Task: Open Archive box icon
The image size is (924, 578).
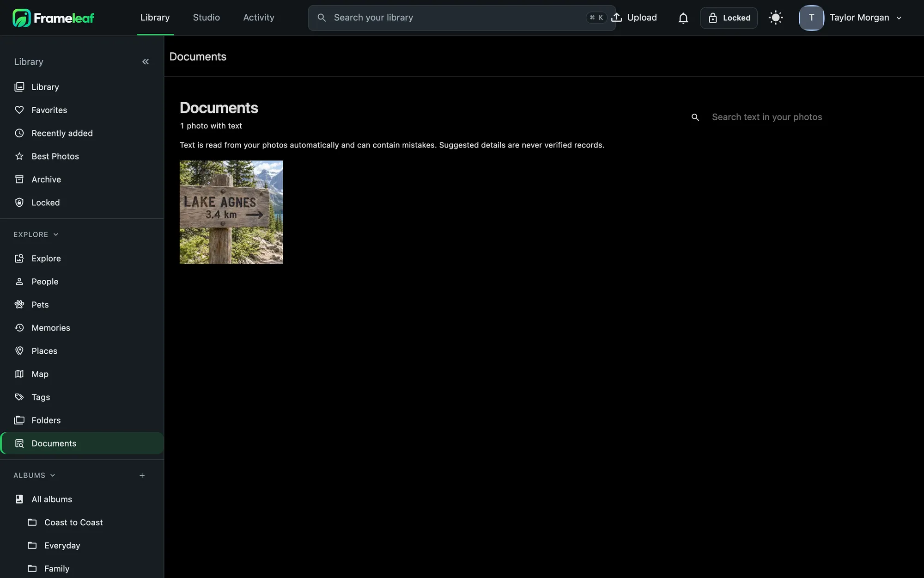Action: 19,179
